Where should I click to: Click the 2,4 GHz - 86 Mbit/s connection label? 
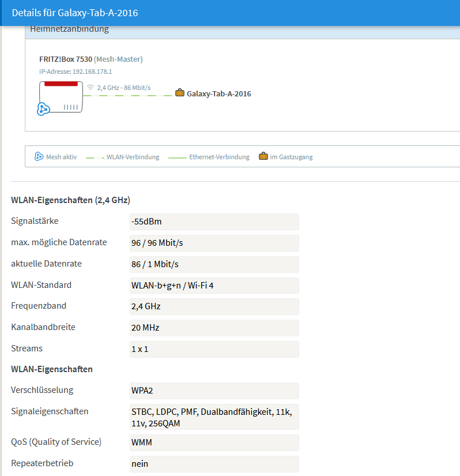point(124,88)
